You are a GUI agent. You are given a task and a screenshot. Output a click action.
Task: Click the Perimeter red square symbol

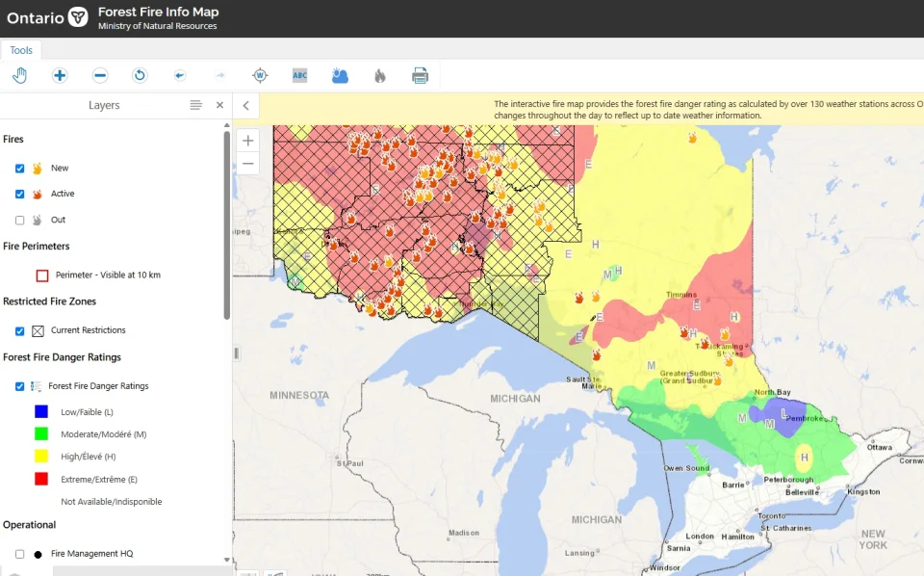pyautogui.click(x=42, y=275)
